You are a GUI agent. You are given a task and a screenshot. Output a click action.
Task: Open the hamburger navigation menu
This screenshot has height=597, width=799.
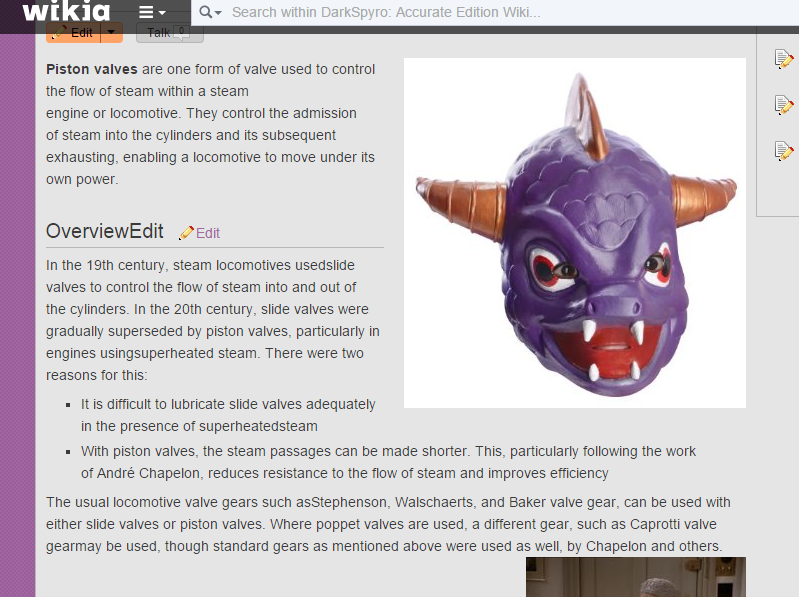tap(152, 12)
